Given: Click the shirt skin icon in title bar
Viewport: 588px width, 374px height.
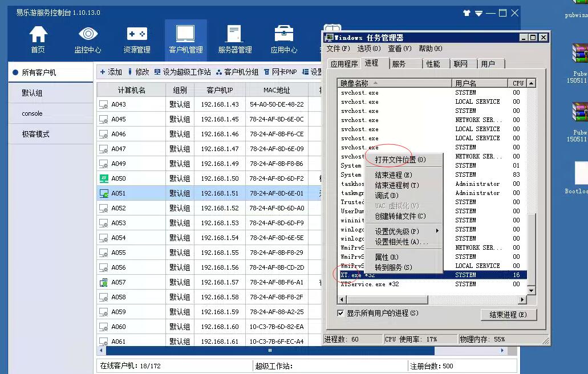Looking at the screenshot, I should (x=467, y=13).
